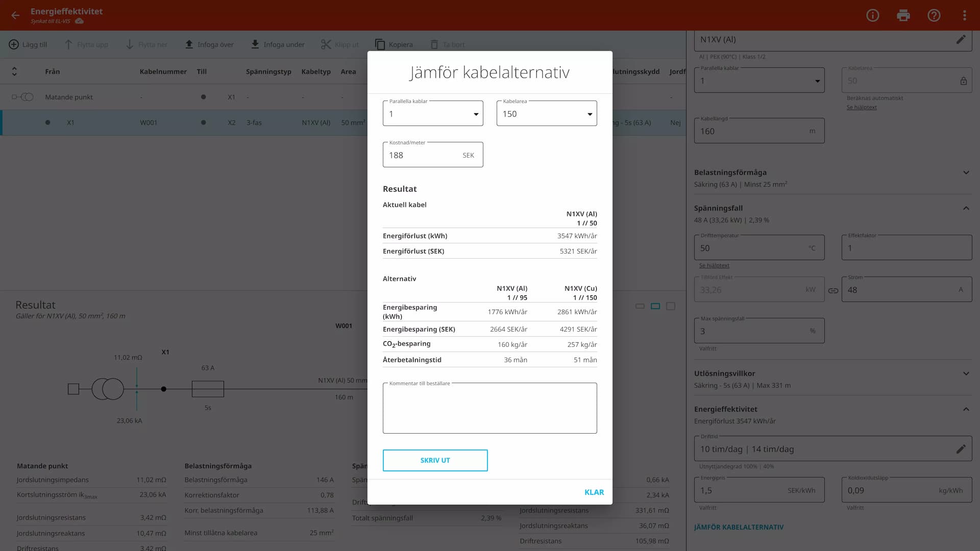Collapse Energieffektivitet section
Screen dimensions: 980x551
[x=966, y=409]
